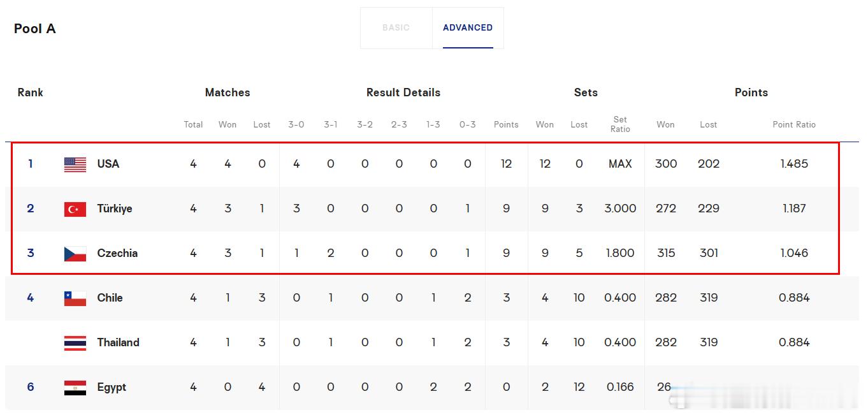
Task: Click the Pool A heading
Action: point(35,29)
